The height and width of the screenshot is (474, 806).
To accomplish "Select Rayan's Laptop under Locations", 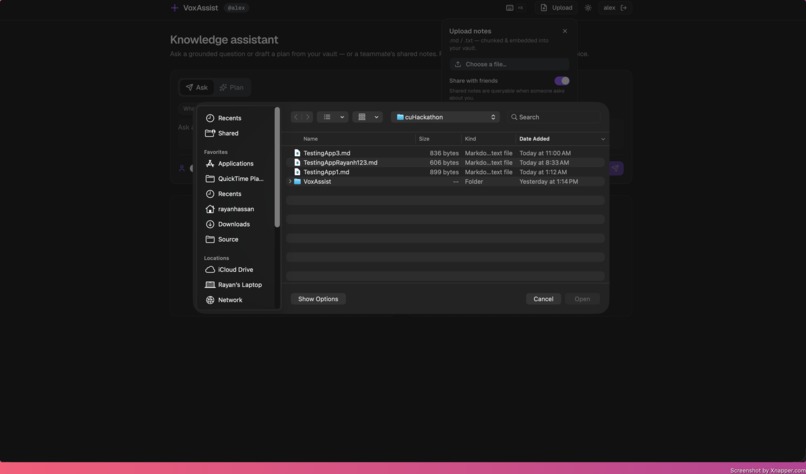I will coord(233,284).
